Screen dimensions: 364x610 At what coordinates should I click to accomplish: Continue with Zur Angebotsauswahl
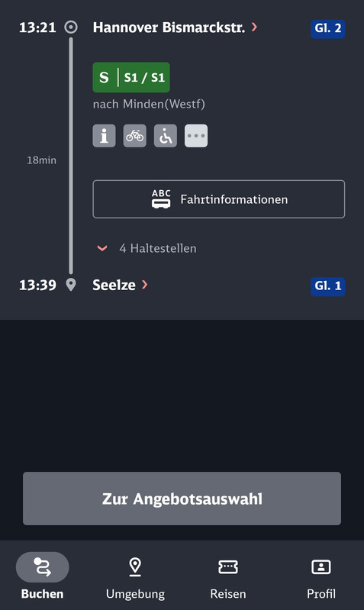182,499
